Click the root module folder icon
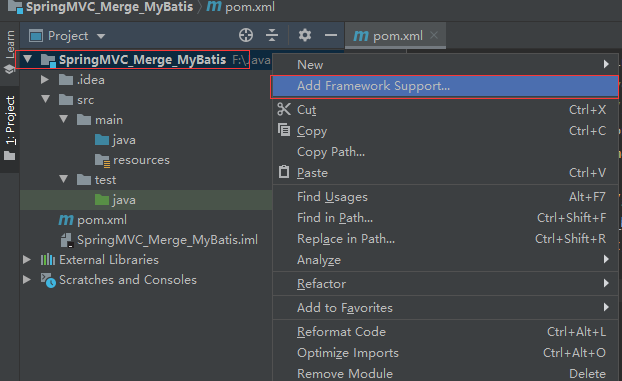 [48, 60]
